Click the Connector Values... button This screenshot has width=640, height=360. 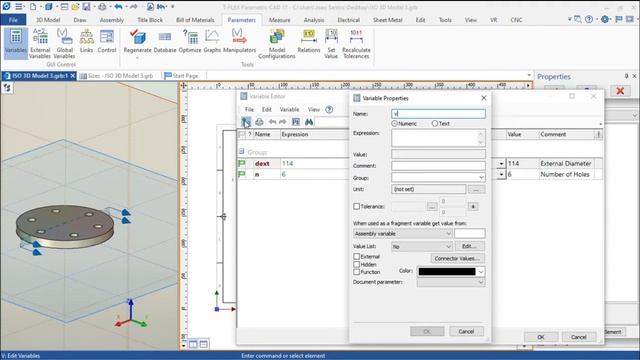coord(457,258)
